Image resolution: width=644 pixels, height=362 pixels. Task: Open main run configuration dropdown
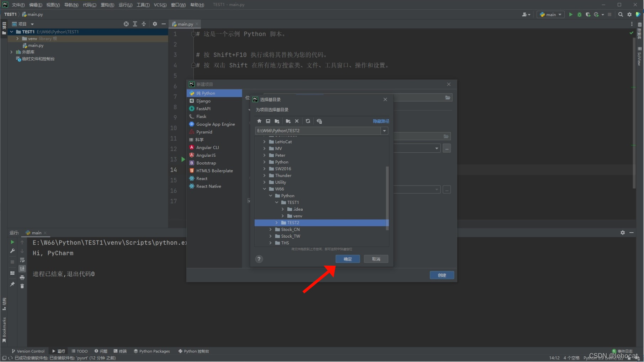[550, 15]
